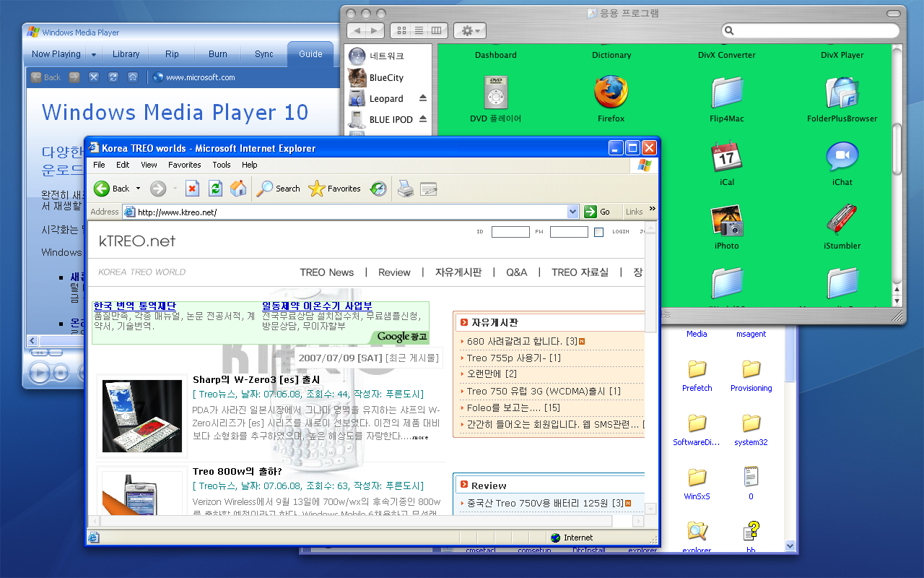Viewport: 924px width, 578px height.
Task: Open the Finder action gear dropdown
Action: click(470, 30)
